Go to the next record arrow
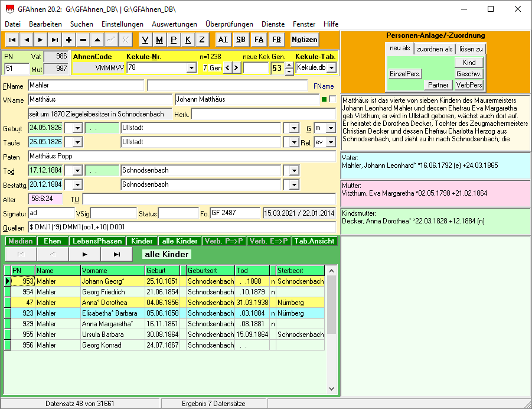Screen dimensions: 532x409 (40, 40)
